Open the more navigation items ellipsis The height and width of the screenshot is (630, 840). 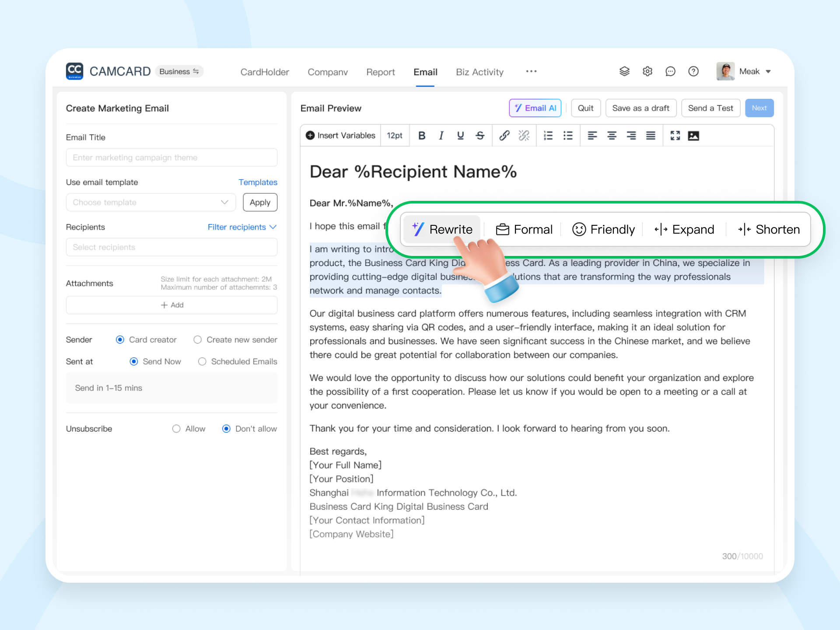click(x=531, y=71)
